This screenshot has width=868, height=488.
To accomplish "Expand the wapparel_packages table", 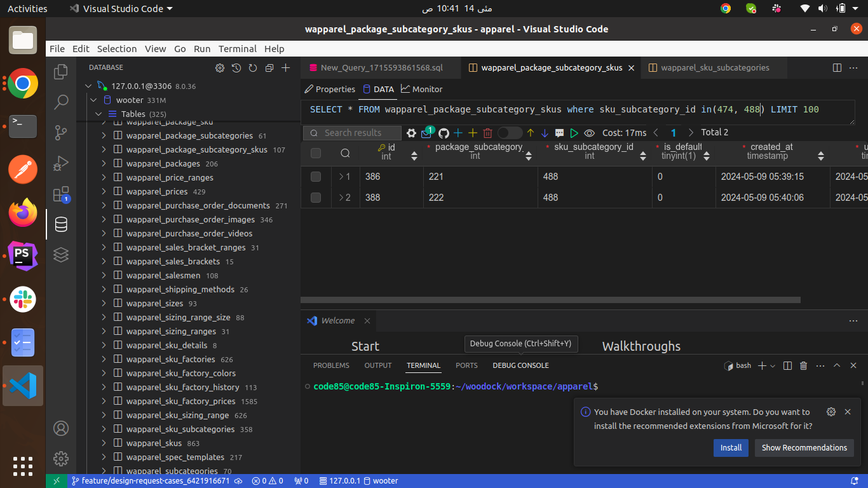I will pyautogui.click(x=104, y=163).
